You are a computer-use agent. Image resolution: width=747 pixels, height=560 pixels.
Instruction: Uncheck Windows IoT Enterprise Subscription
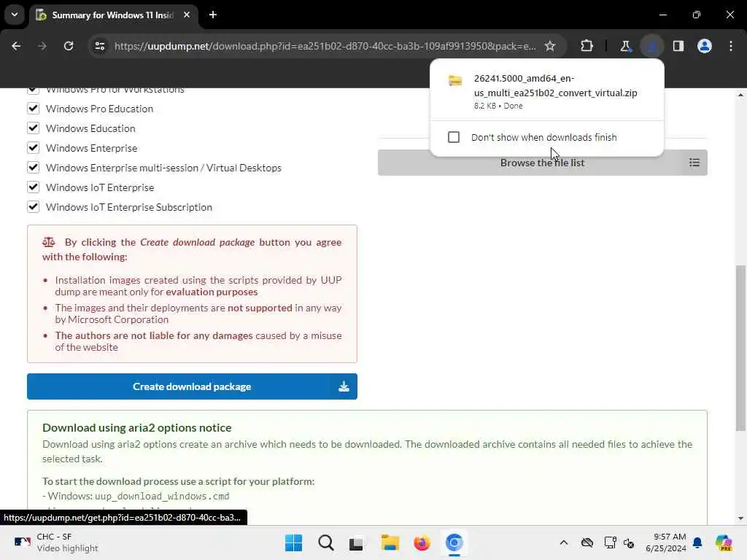[x=33, y=207]
